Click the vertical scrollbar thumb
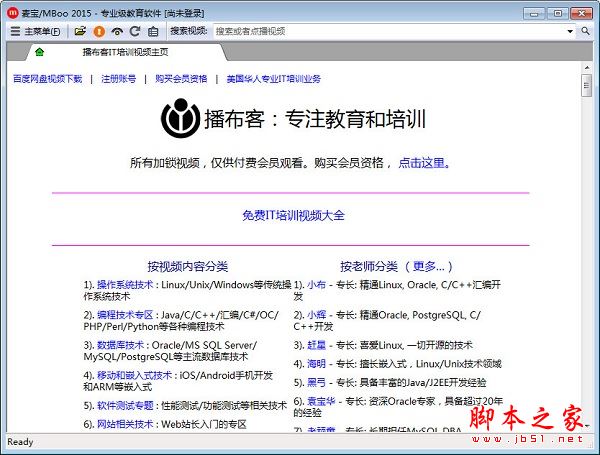 [586, 86]
